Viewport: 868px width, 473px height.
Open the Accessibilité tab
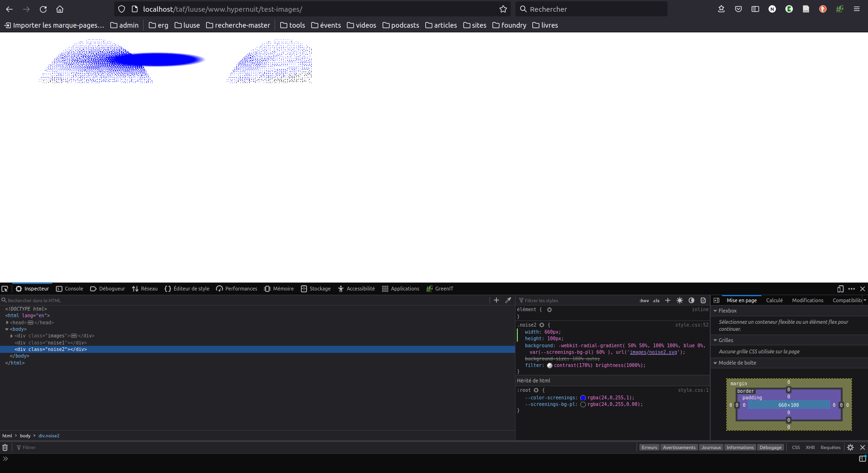click(356, 289)
